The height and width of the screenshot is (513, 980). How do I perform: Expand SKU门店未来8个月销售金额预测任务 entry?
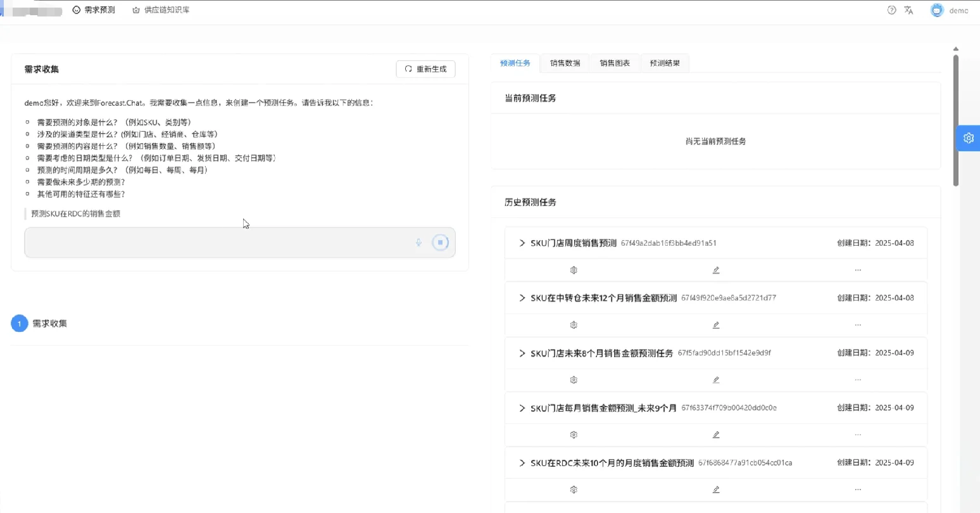click(x=522, y=353)
